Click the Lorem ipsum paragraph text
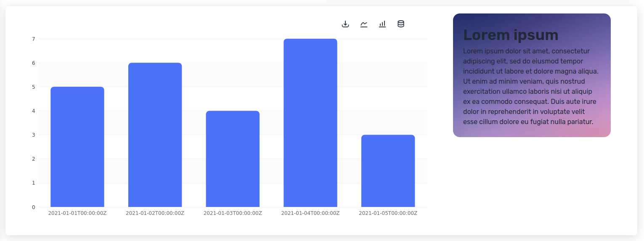644x241 pixels. pyautogui.click(x=530, y=86)
